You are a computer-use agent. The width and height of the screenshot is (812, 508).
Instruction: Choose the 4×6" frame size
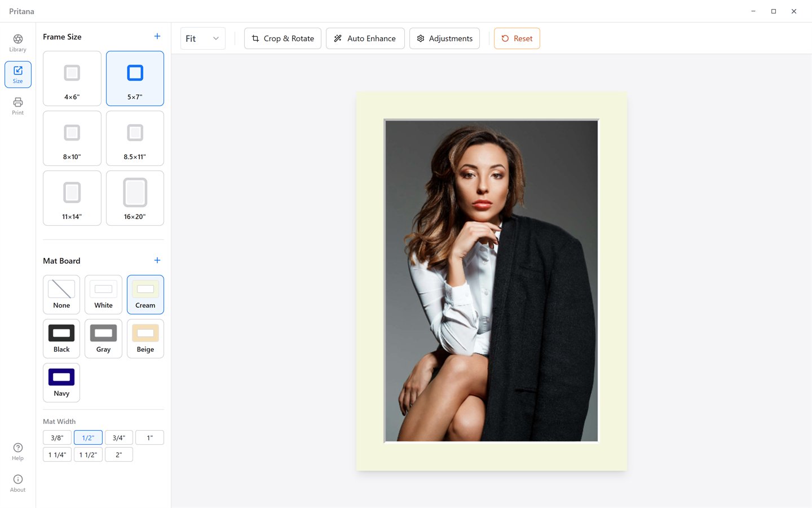click(x=72, y=78)
